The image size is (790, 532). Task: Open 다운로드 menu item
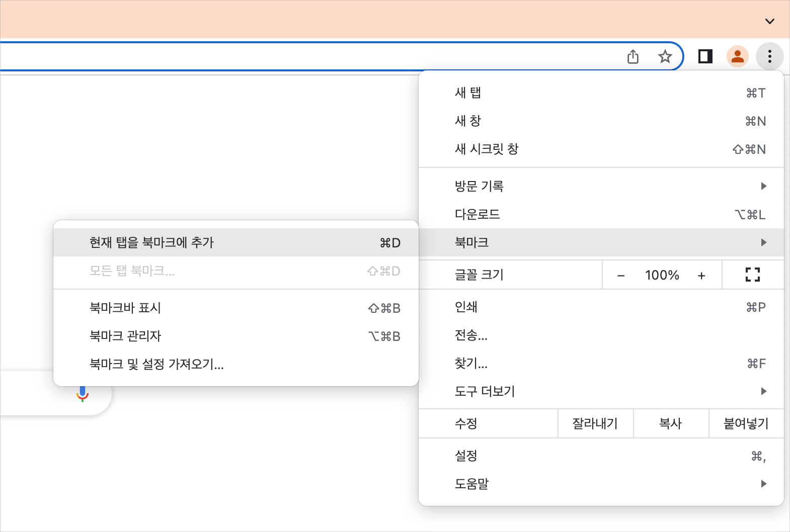pos(601,214)
